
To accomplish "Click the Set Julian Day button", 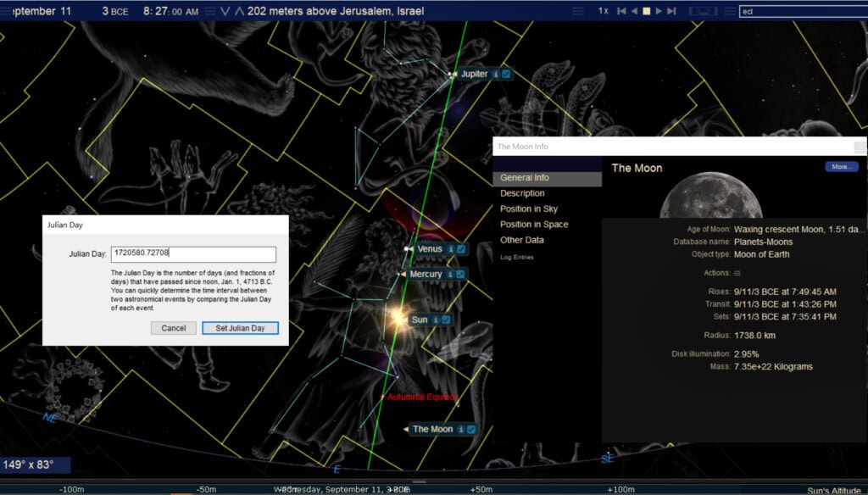I will (240, 328).
